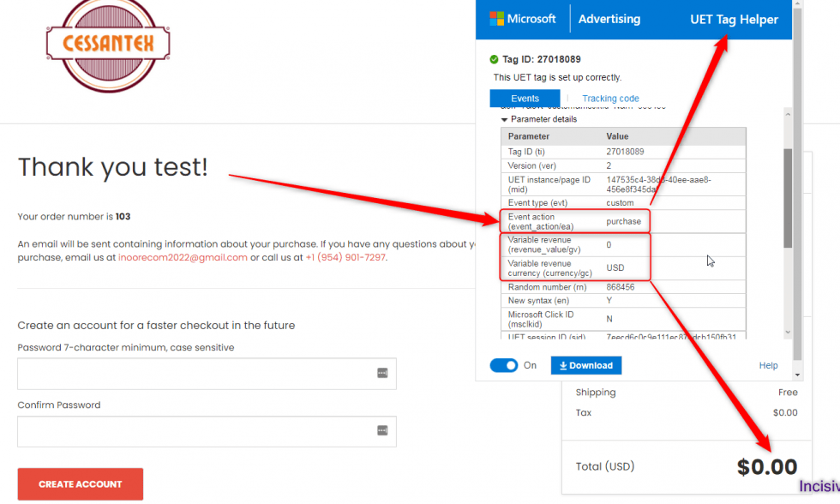
Task: Switch to the Events tab
Action: tap(525, 99)
